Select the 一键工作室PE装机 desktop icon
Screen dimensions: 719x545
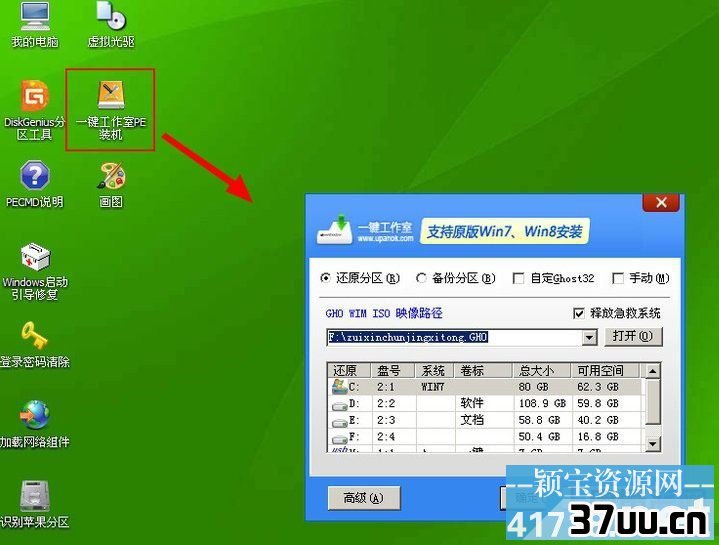(111, 110)
